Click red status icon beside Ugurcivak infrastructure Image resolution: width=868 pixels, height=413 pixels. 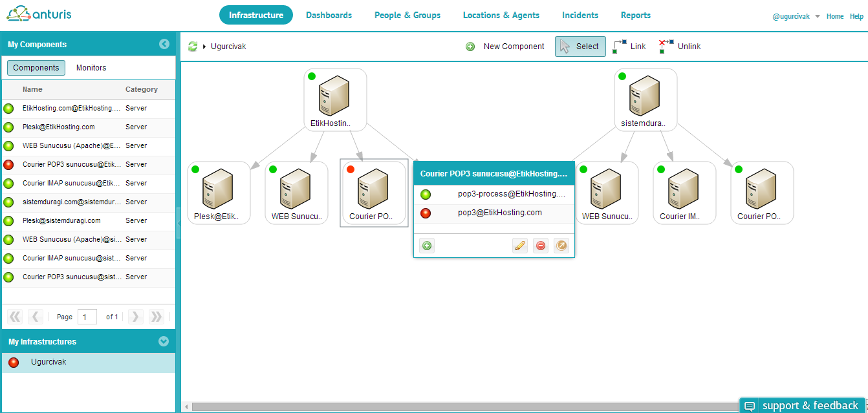[x=14, y=363]
